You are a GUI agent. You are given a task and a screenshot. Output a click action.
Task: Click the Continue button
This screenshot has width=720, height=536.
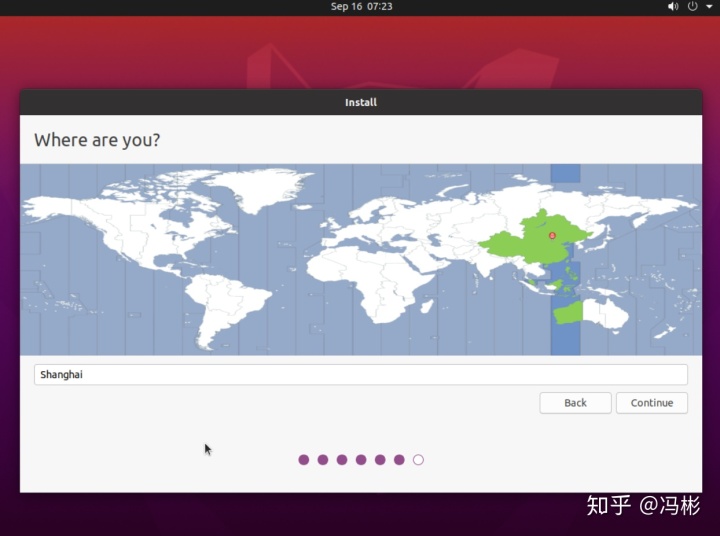[x=652, y=403]
